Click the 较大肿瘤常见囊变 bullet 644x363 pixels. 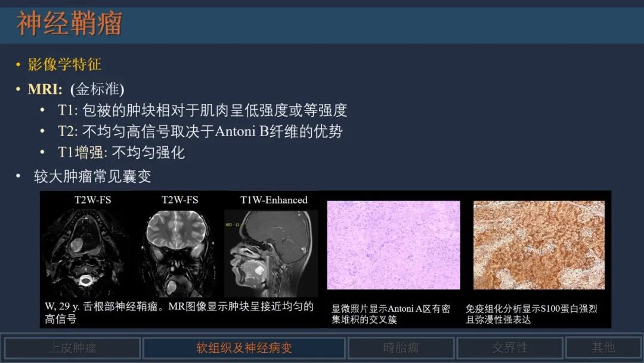pyautogui.click(x=92, y=176)
